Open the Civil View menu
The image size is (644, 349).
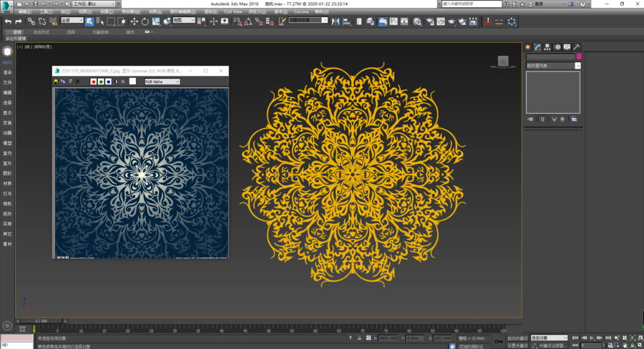233,12
